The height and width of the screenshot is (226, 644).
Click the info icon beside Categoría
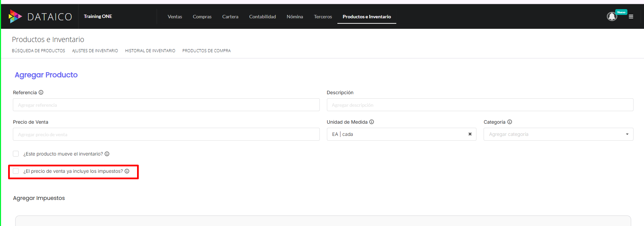510,122
